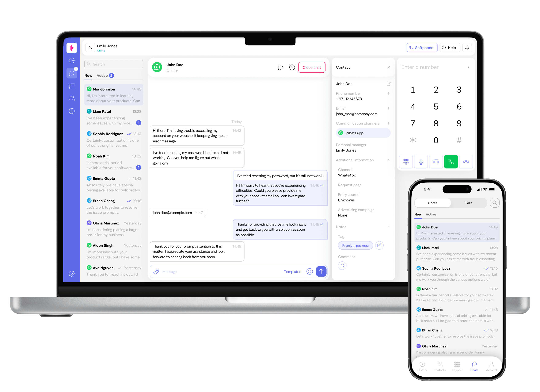Click the emoji icon in message input
The height and width of the screenshot is (392, 540).
tap(309, 271)
